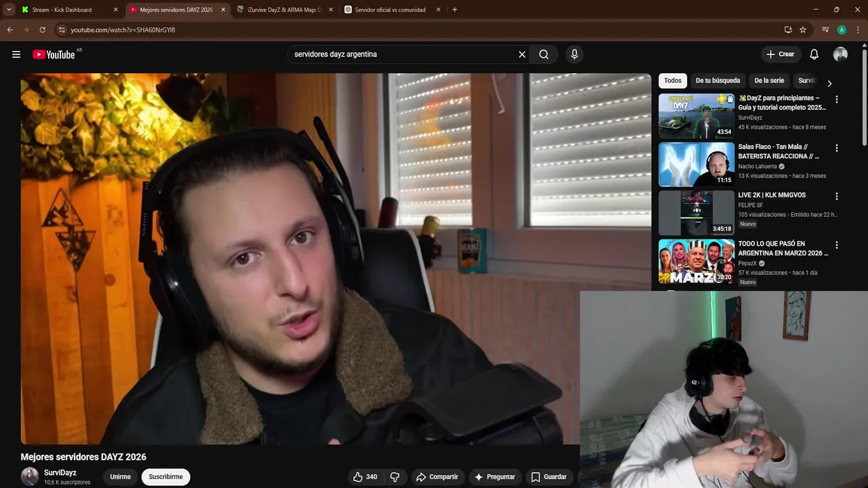Switch to iZurvive DayZ & ARMA Map tab

pos(284,9)
